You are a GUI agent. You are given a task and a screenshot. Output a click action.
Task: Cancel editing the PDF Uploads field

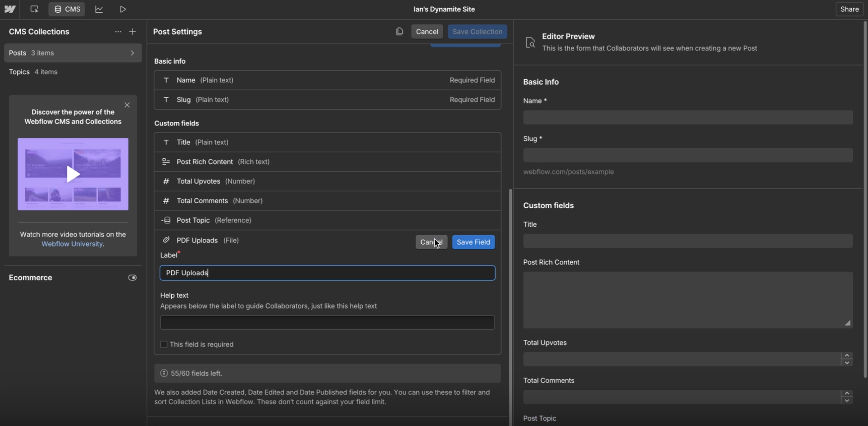point(431,242)
